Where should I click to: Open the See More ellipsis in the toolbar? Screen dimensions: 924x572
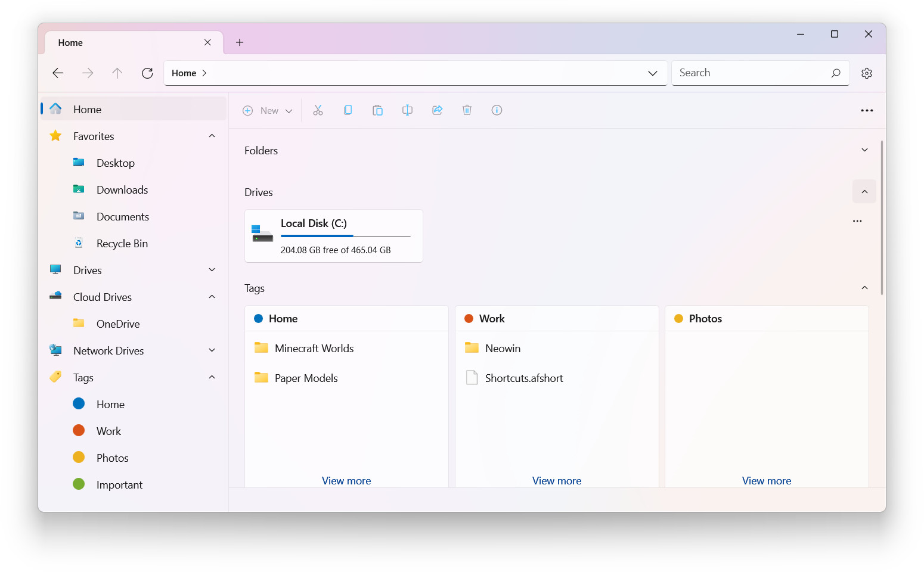click(x=867, y=110)
